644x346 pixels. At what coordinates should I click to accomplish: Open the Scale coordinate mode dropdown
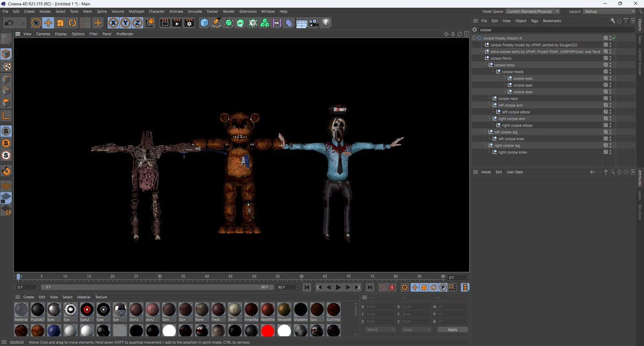(x=416, y=329)
